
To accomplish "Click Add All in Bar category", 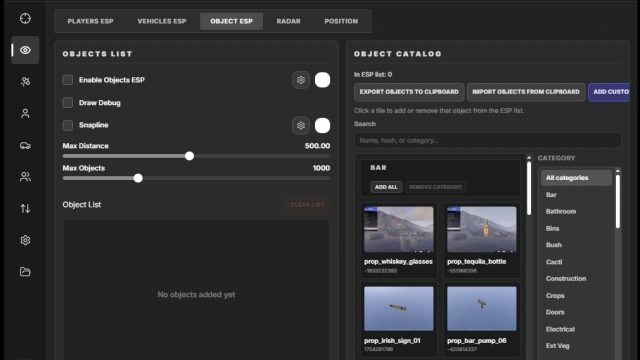I will pos(386,187).
